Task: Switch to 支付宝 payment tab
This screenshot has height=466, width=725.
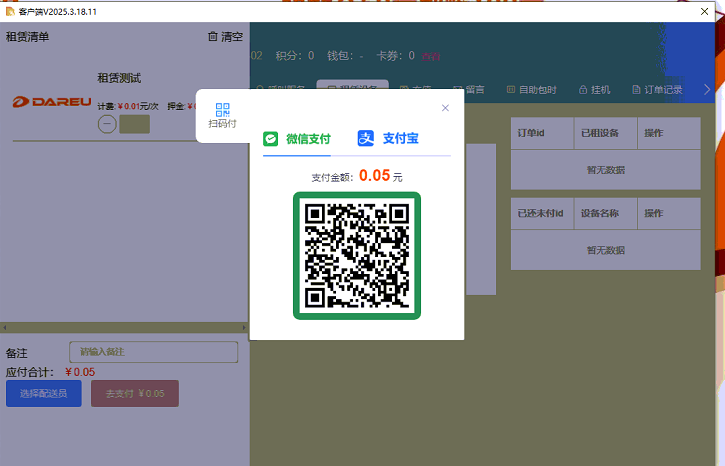Action: [x=388, y=139]
